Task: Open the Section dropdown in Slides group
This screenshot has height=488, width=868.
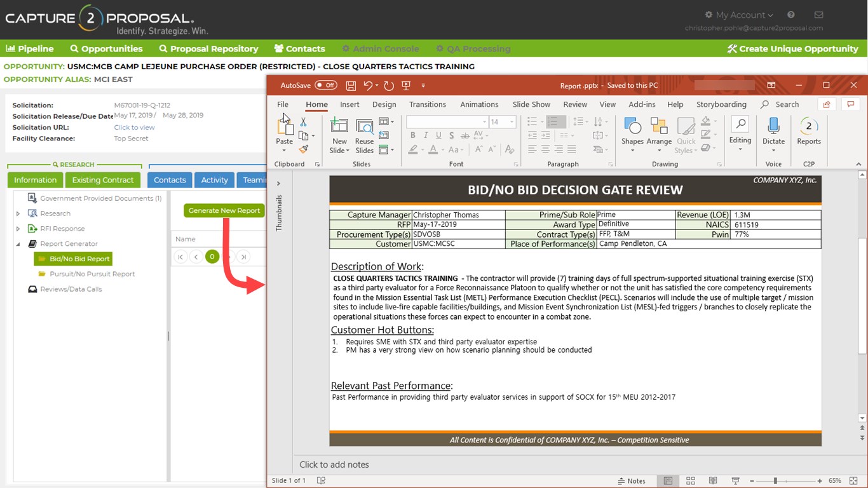Action: tap(386, 150)
